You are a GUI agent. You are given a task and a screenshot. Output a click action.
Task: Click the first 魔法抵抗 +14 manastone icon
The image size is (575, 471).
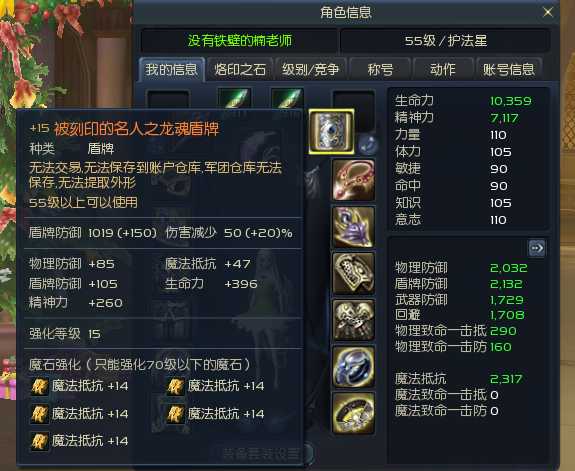[x=39, y=386]
